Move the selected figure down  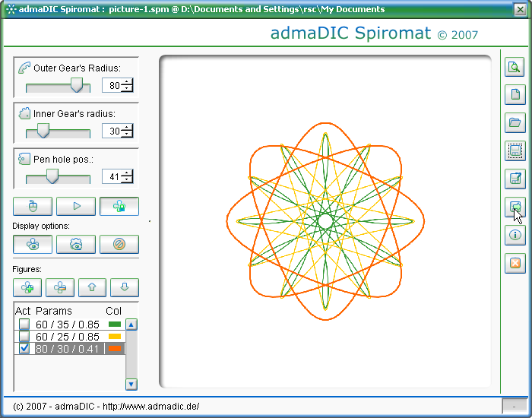125,287
